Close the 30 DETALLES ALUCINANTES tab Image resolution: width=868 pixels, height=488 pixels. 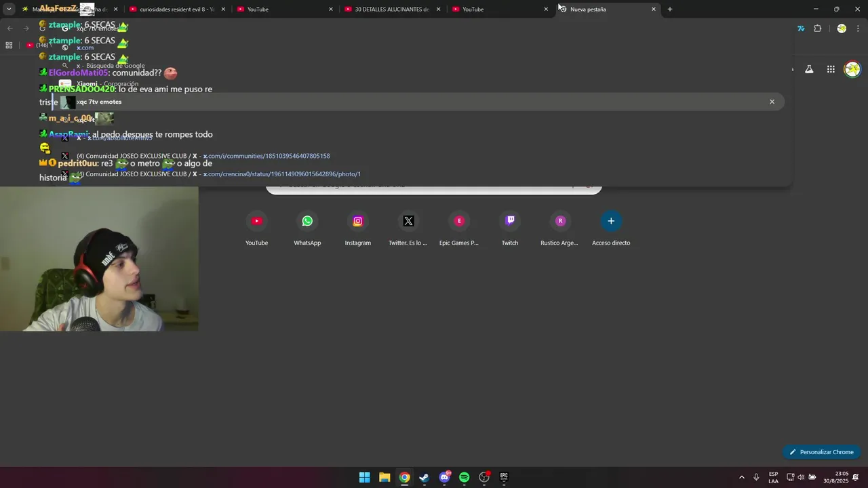coord(439,9)
